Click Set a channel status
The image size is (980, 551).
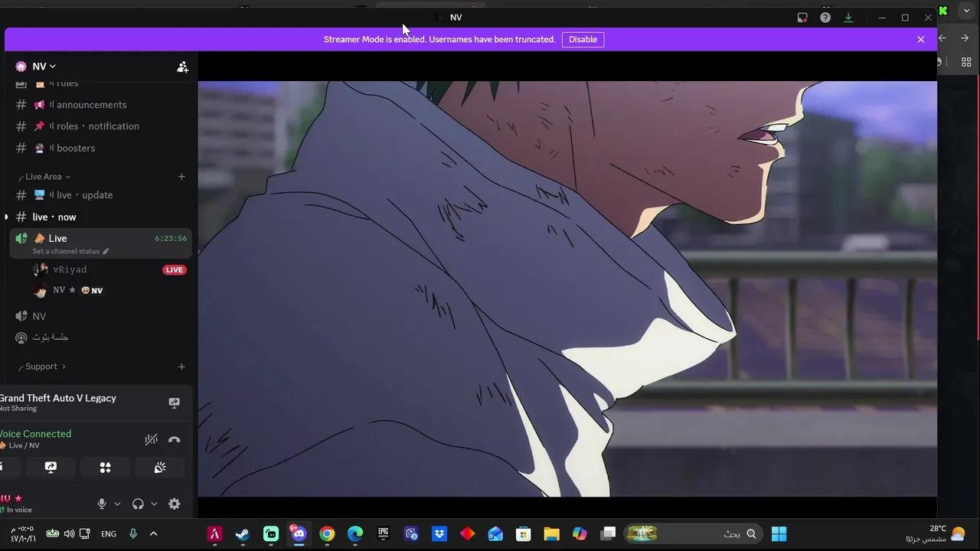[70, 251]
